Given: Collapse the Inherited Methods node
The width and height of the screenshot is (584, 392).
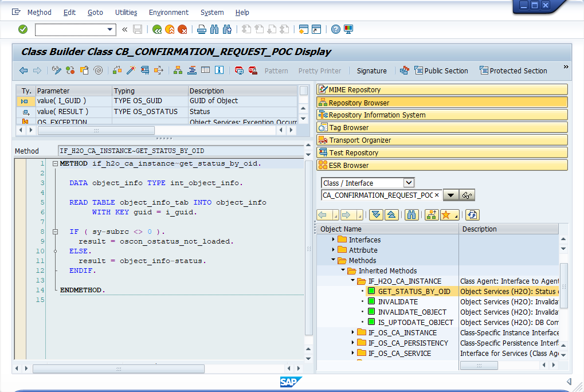Looking at the screenshot, I should tap(343, 271).
